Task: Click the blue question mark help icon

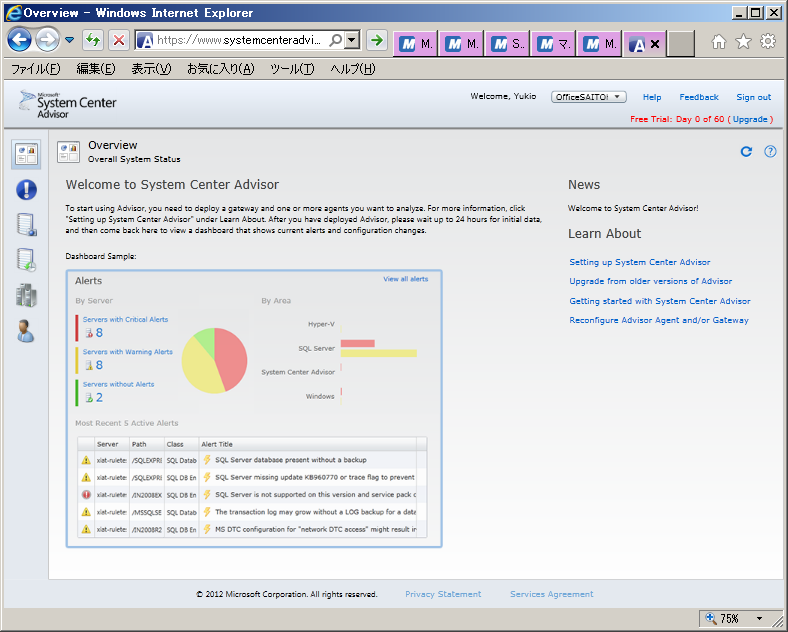Action: (770, 152)
